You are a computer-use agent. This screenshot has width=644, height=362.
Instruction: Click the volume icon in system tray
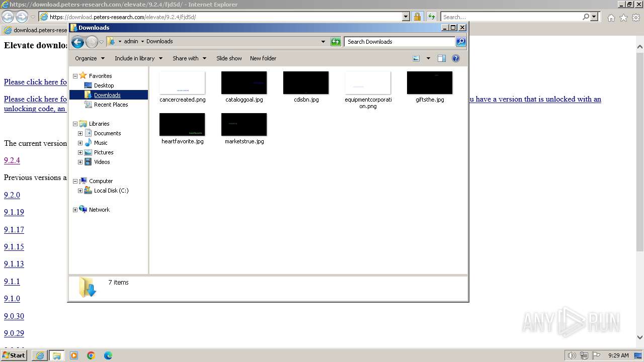(x=572, y=355)
